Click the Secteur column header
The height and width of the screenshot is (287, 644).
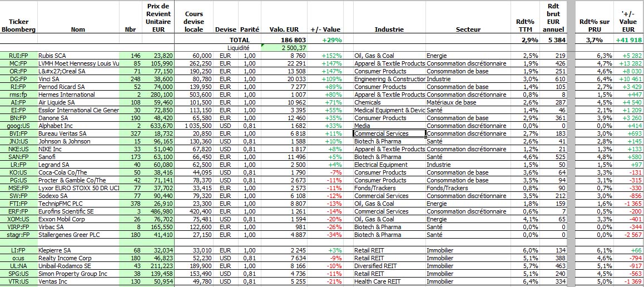pyautogui.click(x=468, y=29)
